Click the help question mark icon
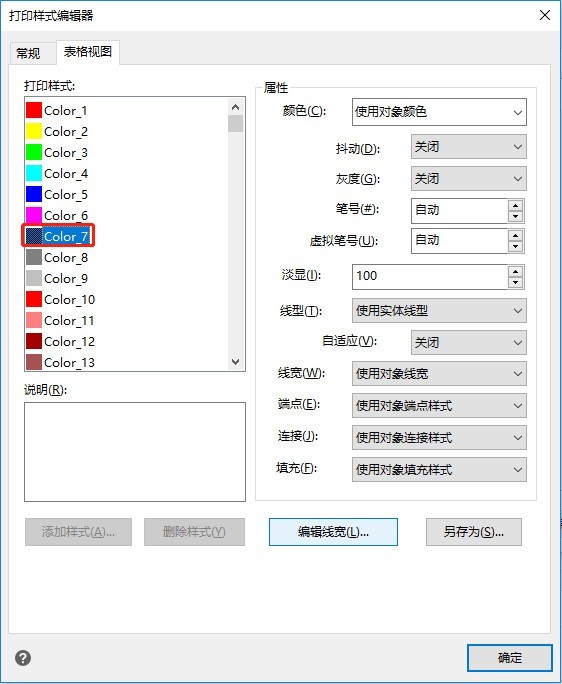Image resolution: width=562 pixels, height=684 pixels. click(23, 658)
